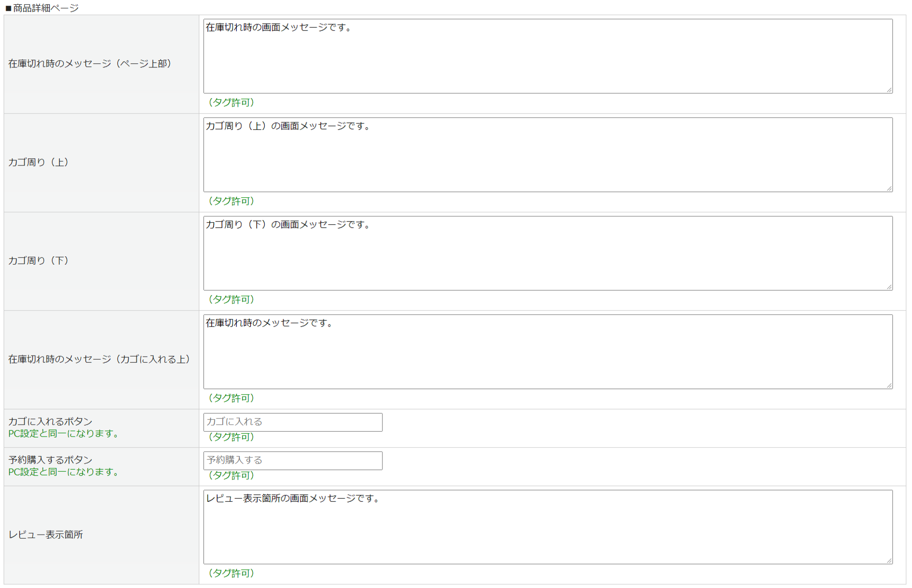
Task: Focus the カゴ周り（上） message textarea
Action: (x=548, y=155)
